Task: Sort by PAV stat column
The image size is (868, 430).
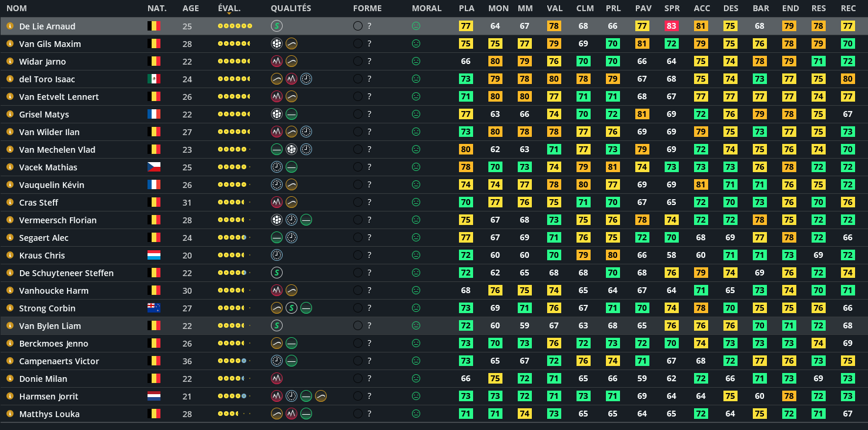Action: click(643, 8)
